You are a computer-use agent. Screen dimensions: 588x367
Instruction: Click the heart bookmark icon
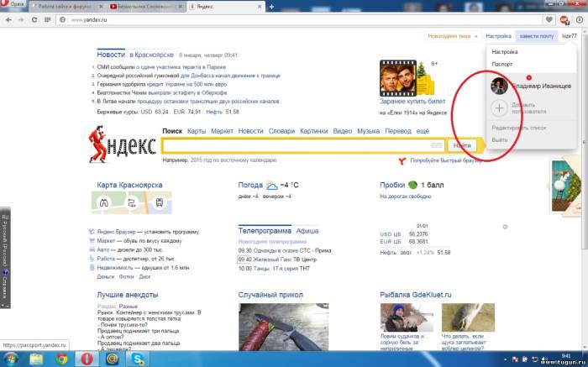point(549,20)
